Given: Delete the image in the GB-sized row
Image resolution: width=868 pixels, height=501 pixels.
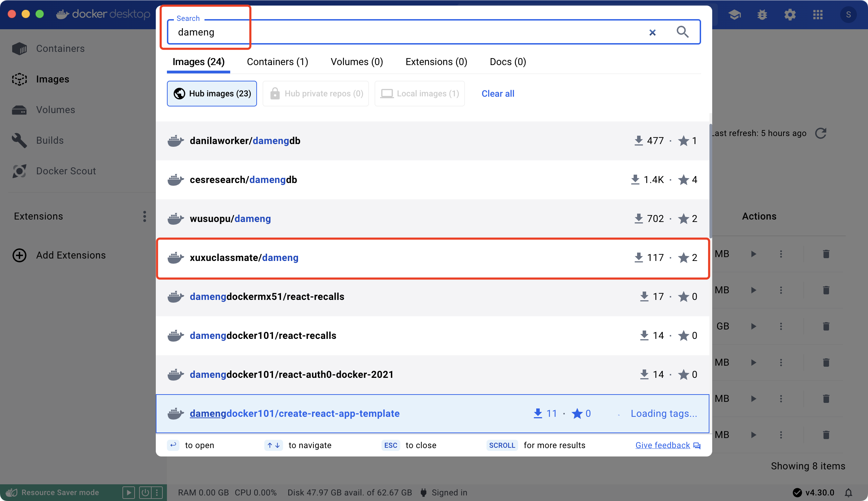Looking at the screenshot, I should (826, 326).
